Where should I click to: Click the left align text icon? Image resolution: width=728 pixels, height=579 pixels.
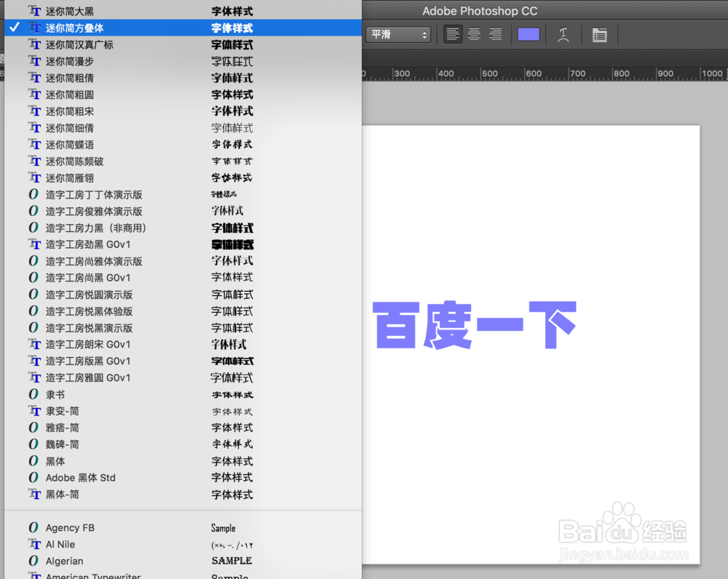pos(453,34)
